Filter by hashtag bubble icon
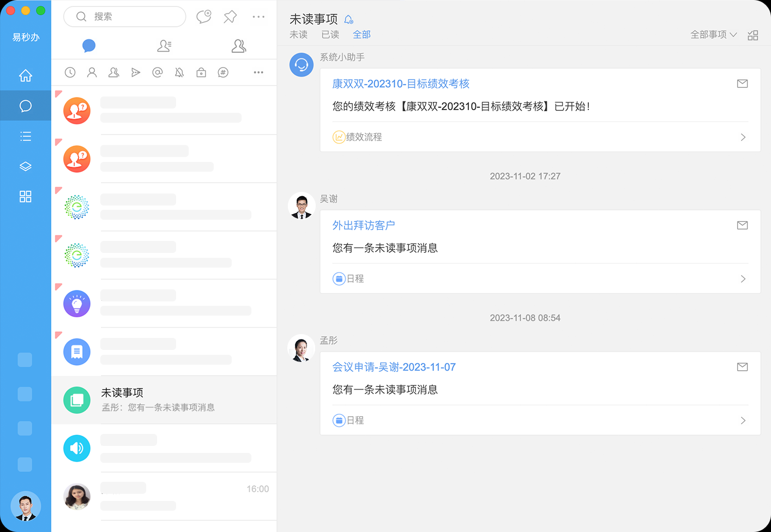 [x=223, y=72]
